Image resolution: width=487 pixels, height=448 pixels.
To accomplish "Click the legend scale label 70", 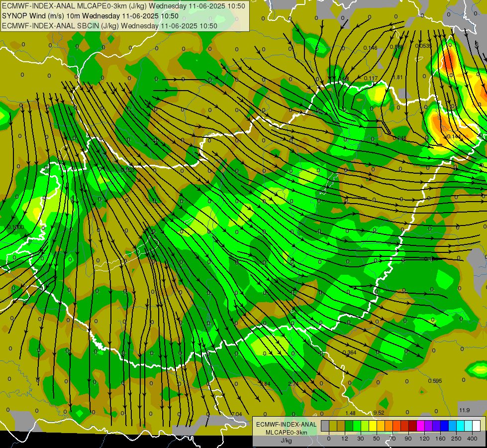I will coord(392,439).
